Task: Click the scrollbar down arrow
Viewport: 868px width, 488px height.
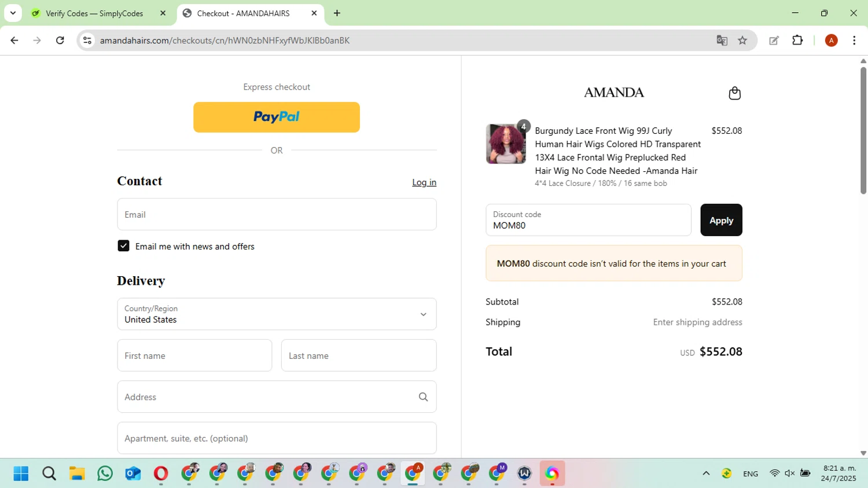Action: [x=863, y=453]
